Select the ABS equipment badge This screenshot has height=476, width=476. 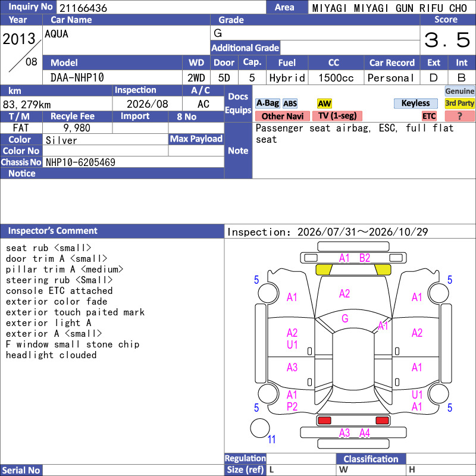(290, 104)
